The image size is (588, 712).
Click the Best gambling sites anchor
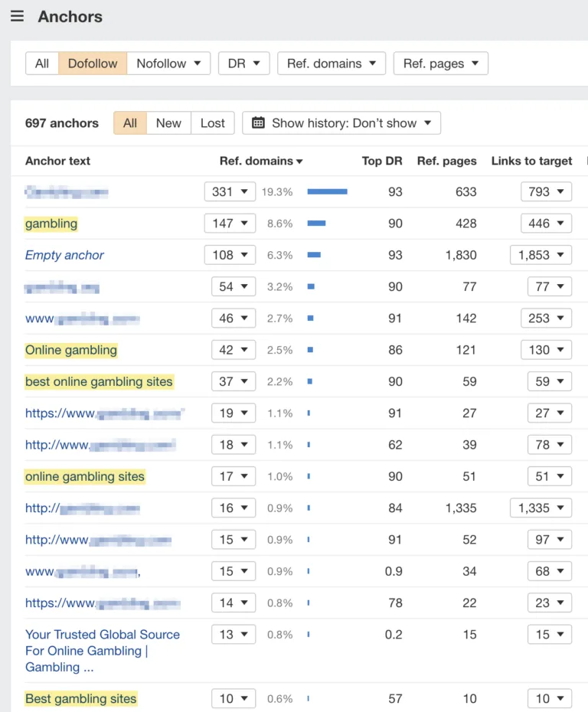(x=80, y=698)
